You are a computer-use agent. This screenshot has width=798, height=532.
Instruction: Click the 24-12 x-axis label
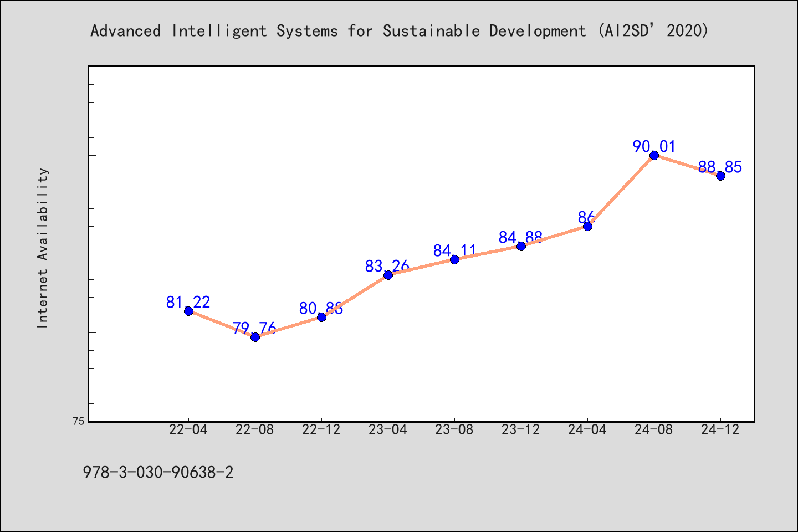(720, 429)
